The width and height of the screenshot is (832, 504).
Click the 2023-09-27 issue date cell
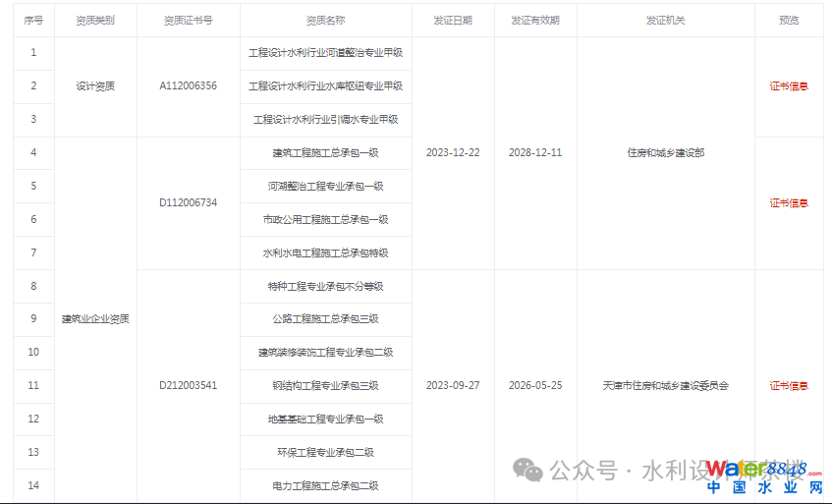(x=453, y=386)
